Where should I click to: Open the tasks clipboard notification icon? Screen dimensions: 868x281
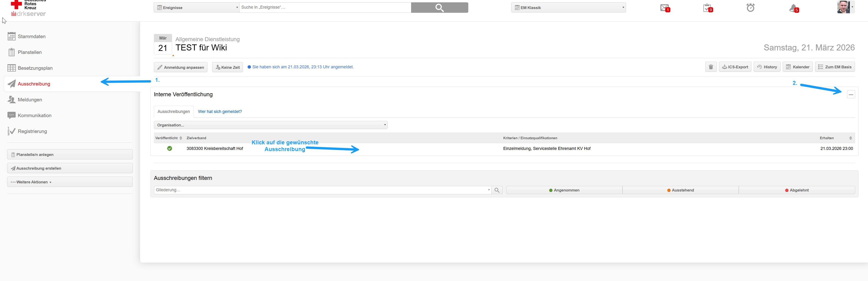(x=707, y=8)
